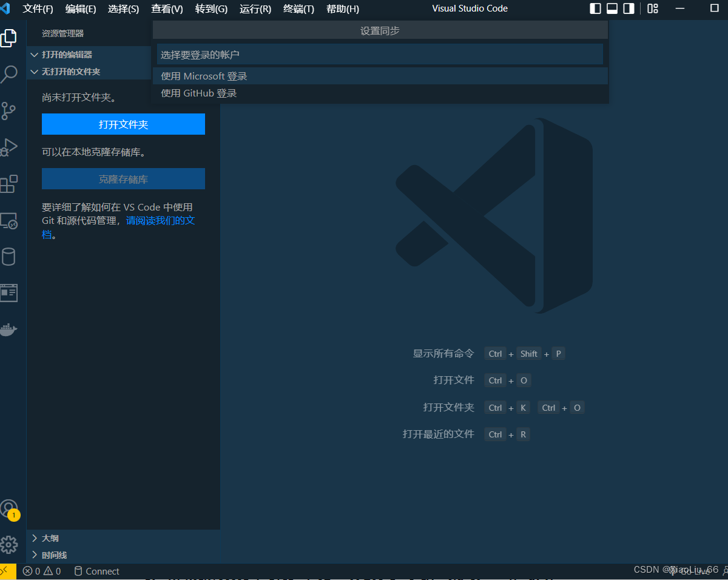Open the Search view icon
The height and width of the screenshot is (580, 728).
(8, 74)
